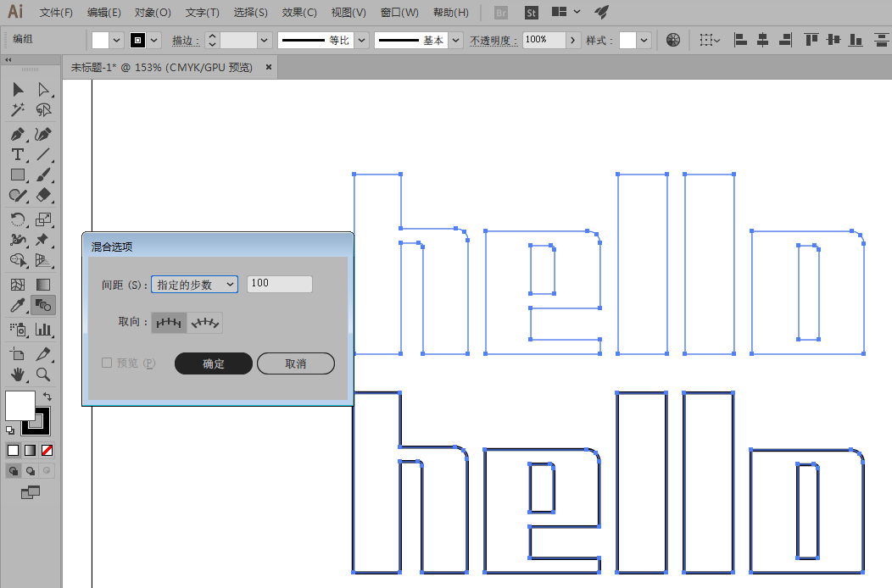This screenshot has height=588, width=892.
Task: Set orientation to align to path
Action: tap(205, 323)
